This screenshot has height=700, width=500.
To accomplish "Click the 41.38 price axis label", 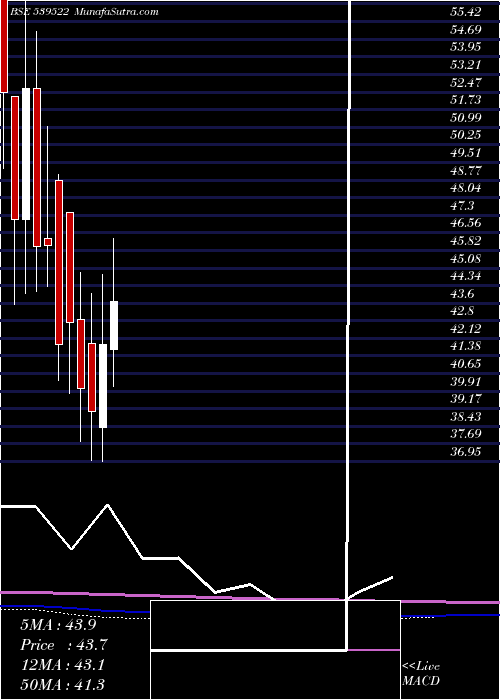I will point(466,347).
